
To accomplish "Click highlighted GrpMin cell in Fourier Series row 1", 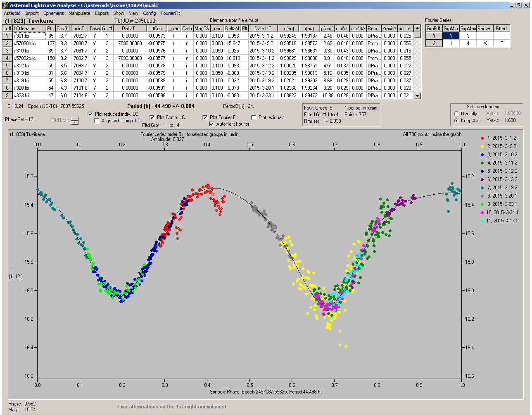I will [451, 36].
